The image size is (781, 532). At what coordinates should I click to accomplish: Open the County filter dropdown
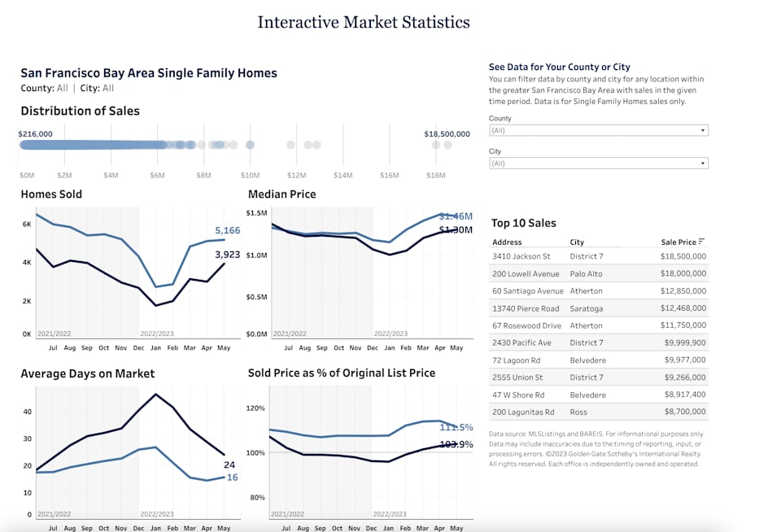(703, 129)
